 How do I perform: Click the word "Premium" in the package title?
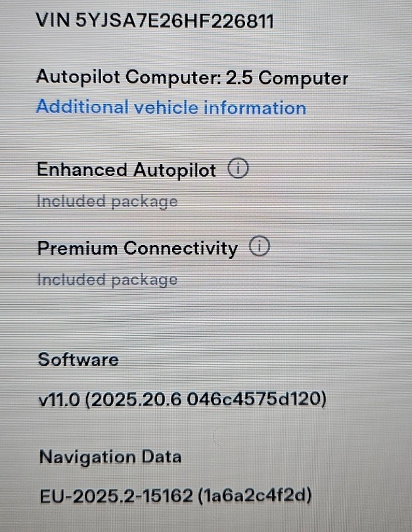(x=78, y=249)
